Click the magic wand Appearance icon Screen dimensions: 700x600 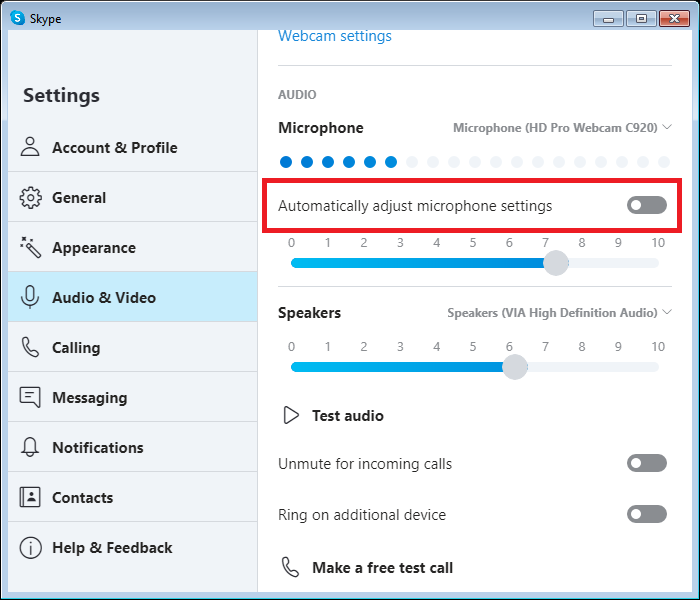(x=30, y=247)
